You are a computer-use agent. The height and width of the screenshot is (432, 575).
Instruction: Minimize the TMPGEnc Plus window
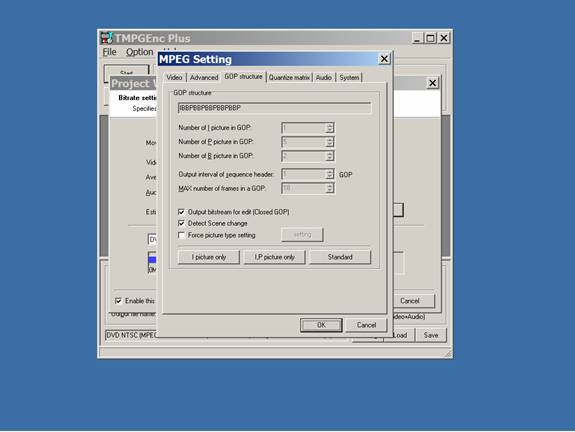point(417,38)
